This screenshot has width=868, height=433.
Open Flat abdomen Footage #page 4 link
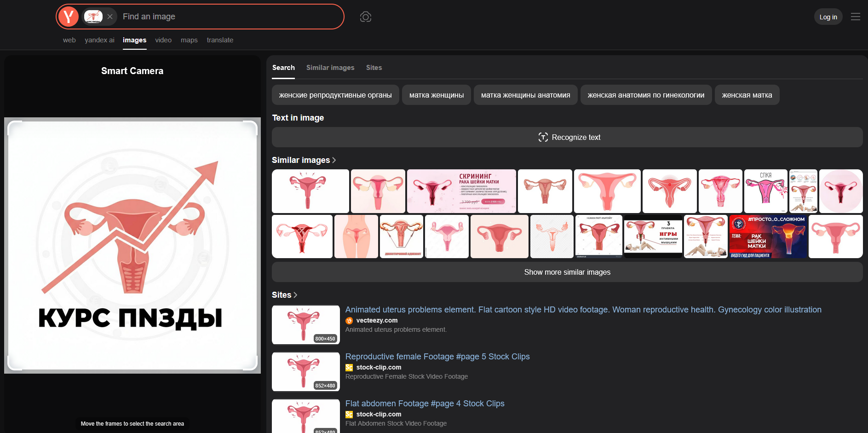(425, 404)
